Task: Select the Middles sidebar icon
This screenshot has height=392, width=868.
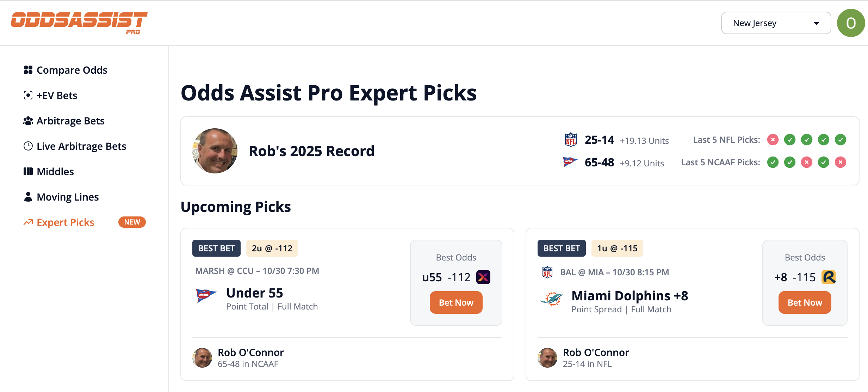Action: (28, 171)
